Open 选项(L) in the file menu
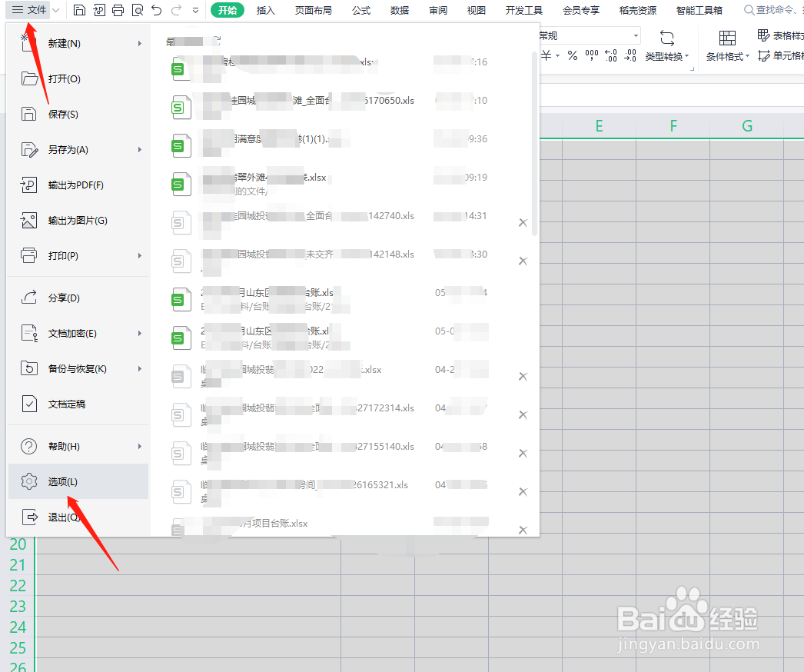This screenshot has width=804, height=672. pos(78,481)
